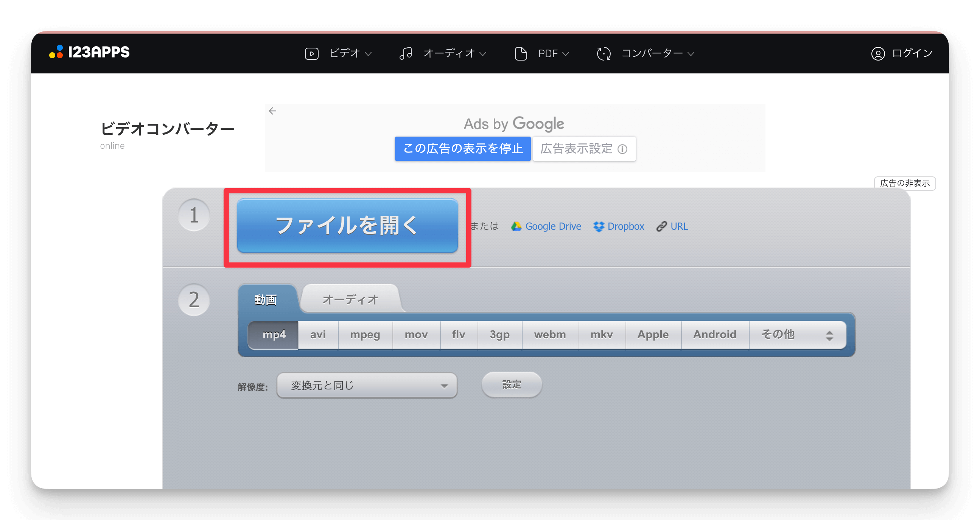Expand the コンバーター menu chevron
Image resolution: width=980 pixels, height=520 pixels.
point(691,54)
